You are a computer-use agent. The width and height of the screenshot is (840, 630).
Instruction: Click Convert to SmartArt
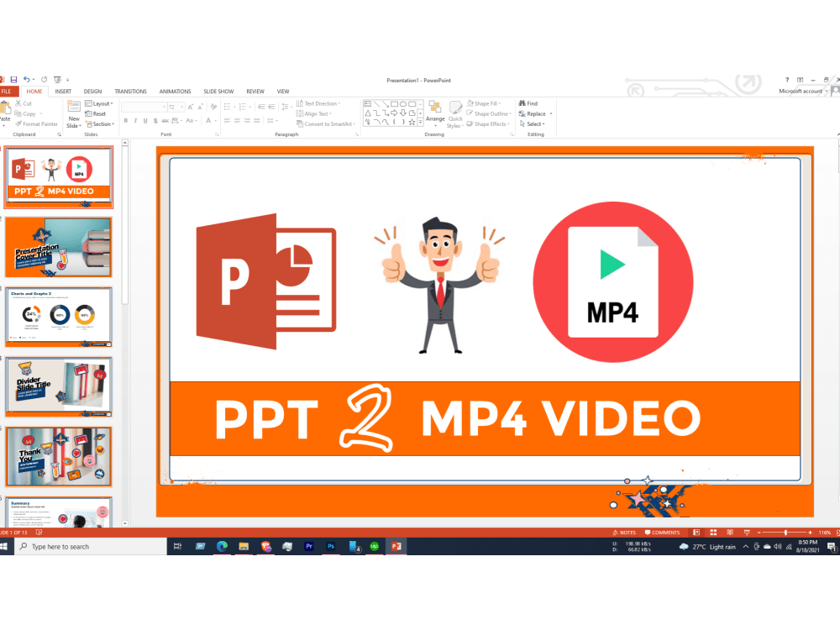pos(326,123)
